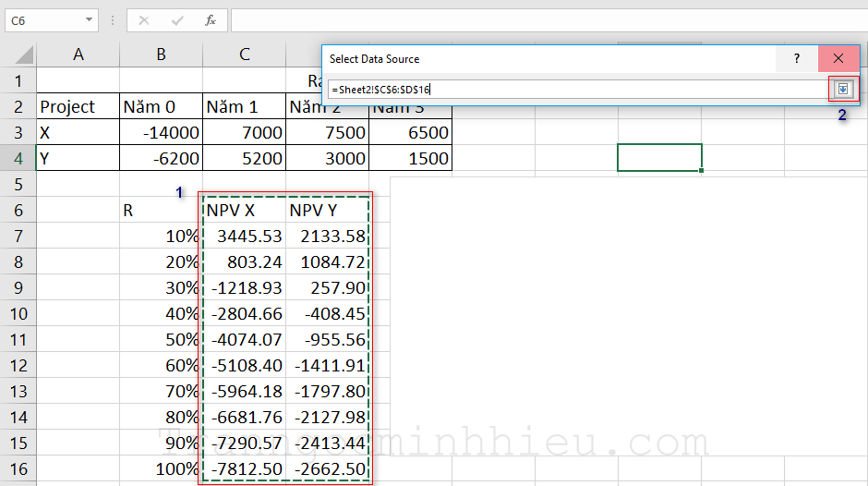Expand the Select Data Source dialog button

click(x=842, y=89)
